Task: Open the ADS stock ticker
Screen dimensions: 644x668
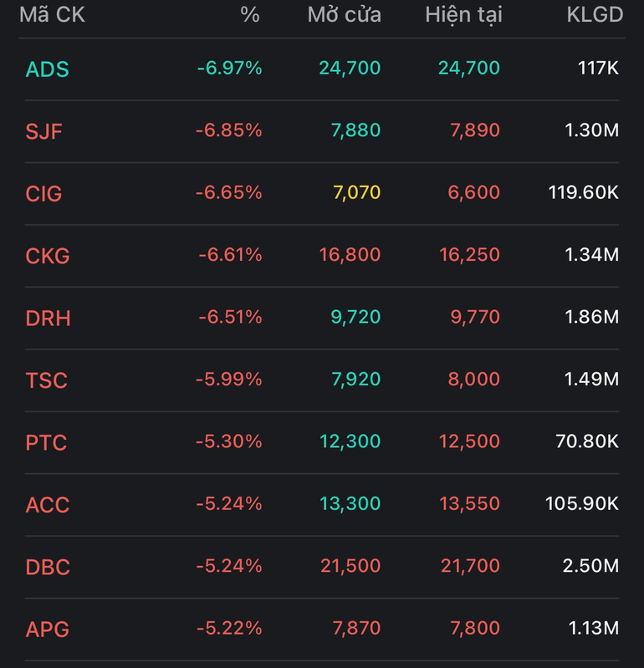Action: tap(47, 69)
